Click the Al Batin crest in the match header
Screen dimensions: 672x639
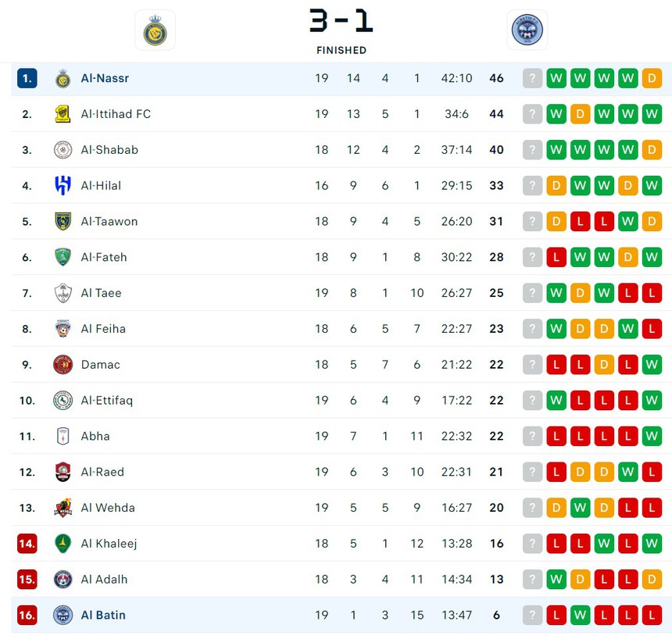527,30
